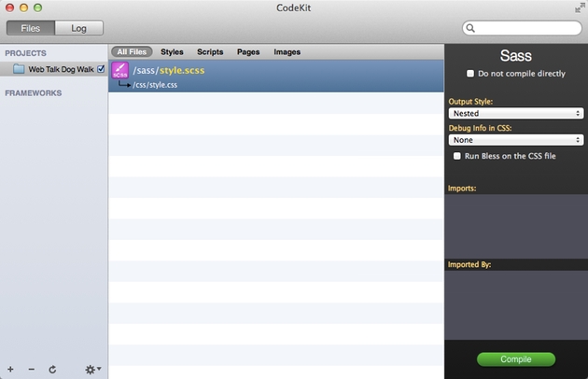The height and width of the screenshot is (379, 588).
Task: Click the PROJECTS section header
Action: (25, 53)
